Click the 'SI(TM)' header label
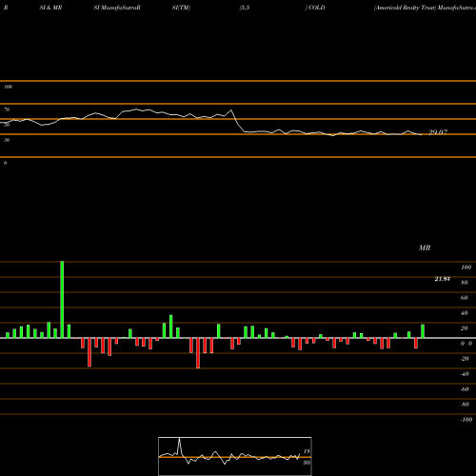The image size is (476, 476). pyautogui.click(x=181, y=8)
